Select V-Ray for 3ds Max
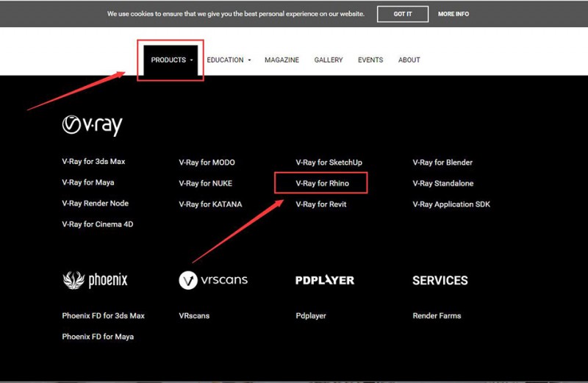The width and height of the screenshot is (588, 383). coord(93,161)
